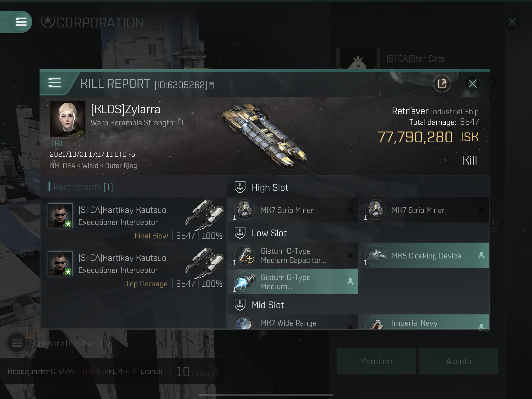The image size is (532, 399).
Task: Open the Assets button
Action: (x=458, y=361)
